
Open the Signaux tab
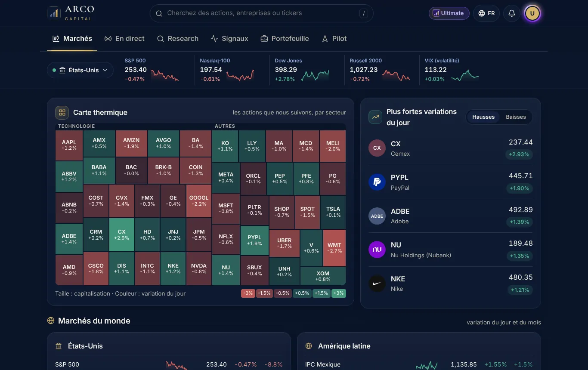tap(229, 39)
